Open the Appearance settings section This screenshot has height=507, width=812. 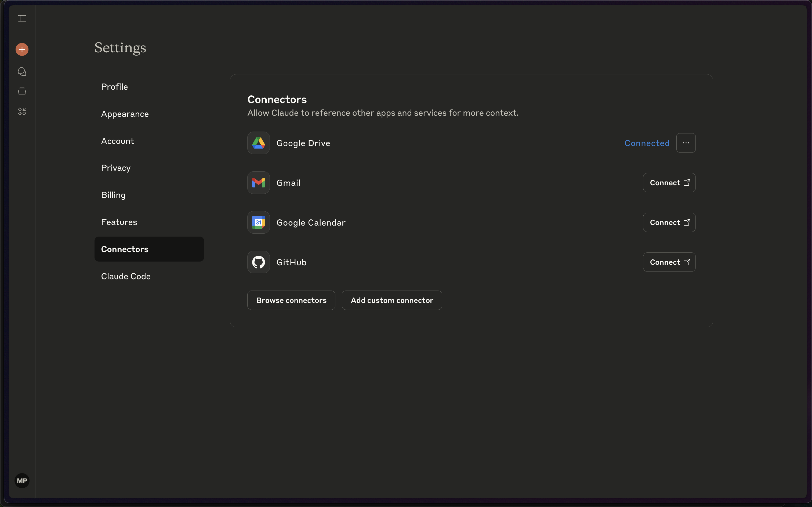pos(149,114)
